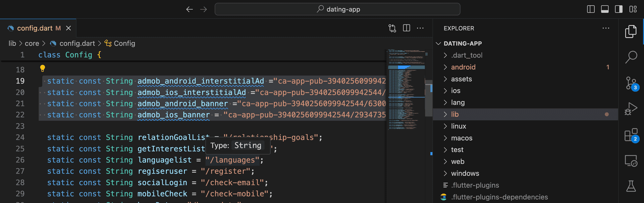Click the lightbulb code action icon
The height and width of the screenshot is (203, 644).
click(x=43, y=68)
